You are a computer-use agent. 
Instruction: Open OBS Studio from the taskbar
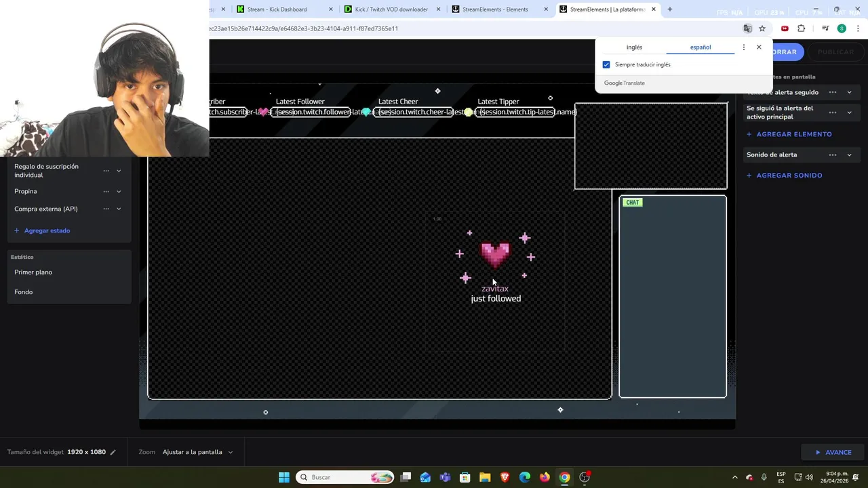click(585, 477)
